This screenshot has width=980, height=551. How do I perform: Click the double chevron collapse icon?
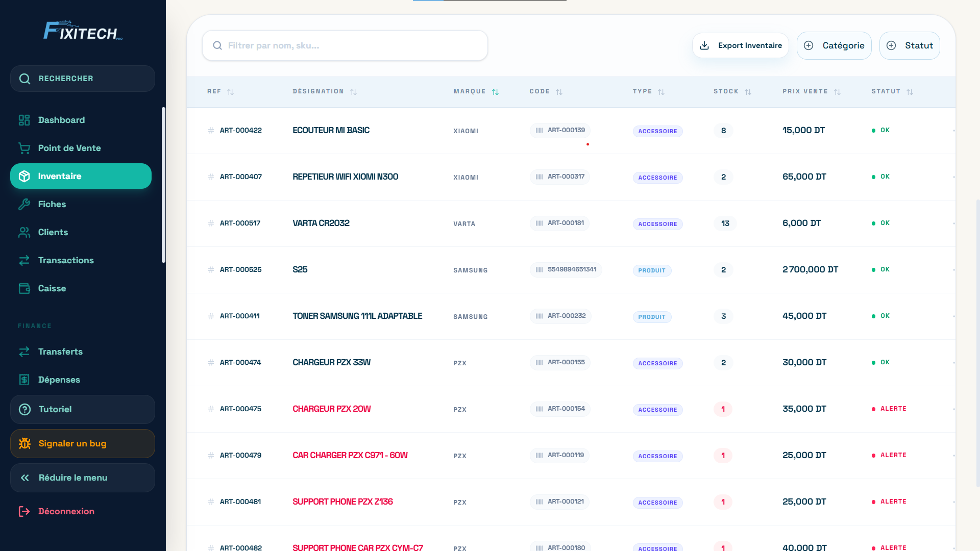pos(24,478)
